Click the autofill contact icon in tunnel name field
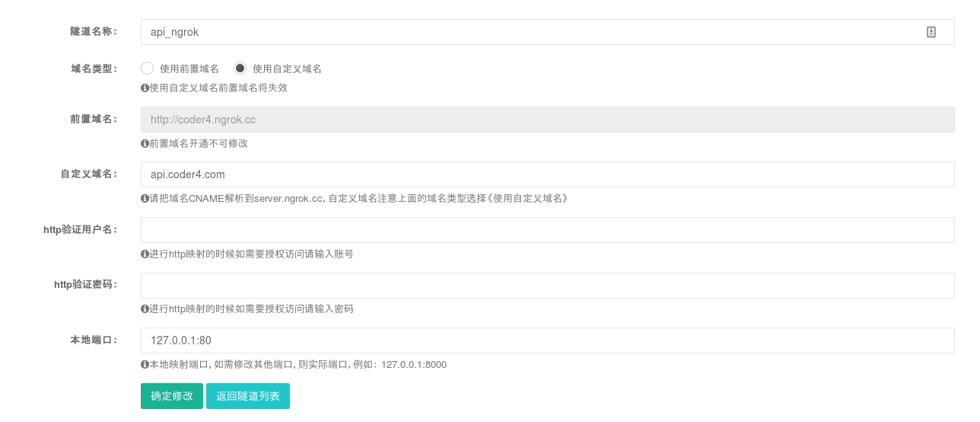Viewport: 980px width, 422px height. (931, 32)
